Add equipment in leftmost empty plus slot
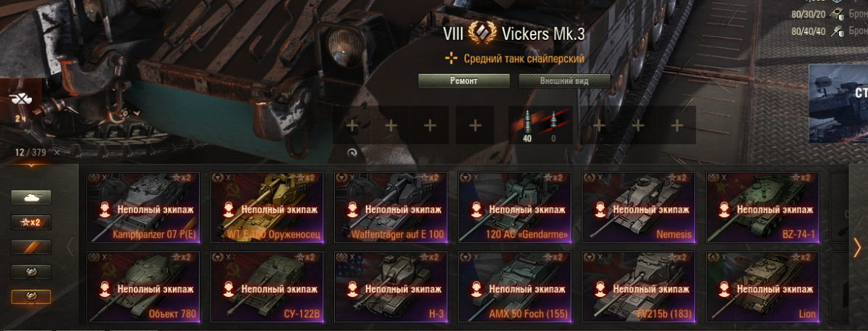Viewport: 868px width, 331px height. coord(352,125)
